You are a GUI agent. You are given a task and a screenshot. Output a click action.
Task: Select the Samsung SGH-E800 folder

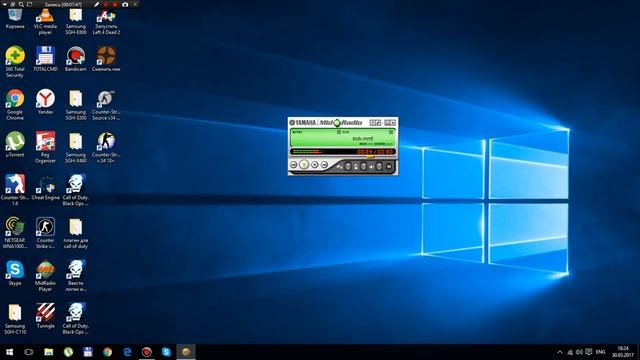click(76, 22)
